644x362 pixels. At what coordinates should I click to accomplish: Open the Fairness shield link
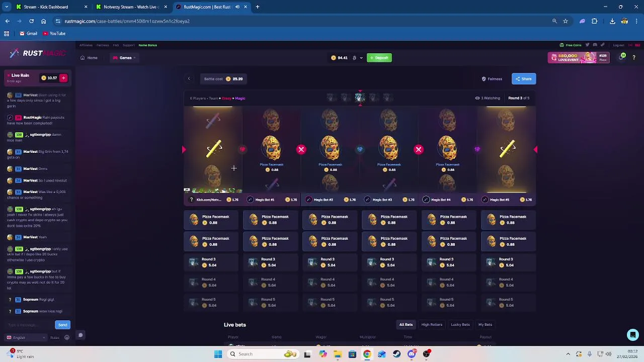pyautogui.click(x=492, y=79)
